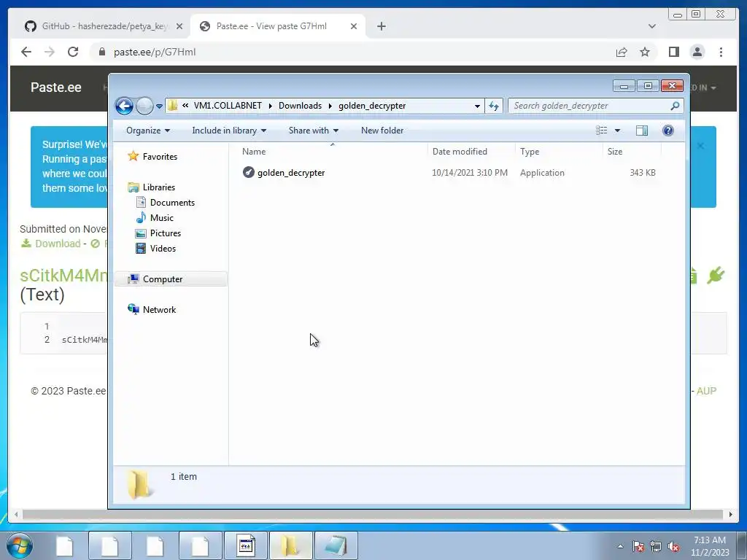Click the green plug icon on Paste.ee page
This screenshot has height=560, width=747.
click(716, 275)
